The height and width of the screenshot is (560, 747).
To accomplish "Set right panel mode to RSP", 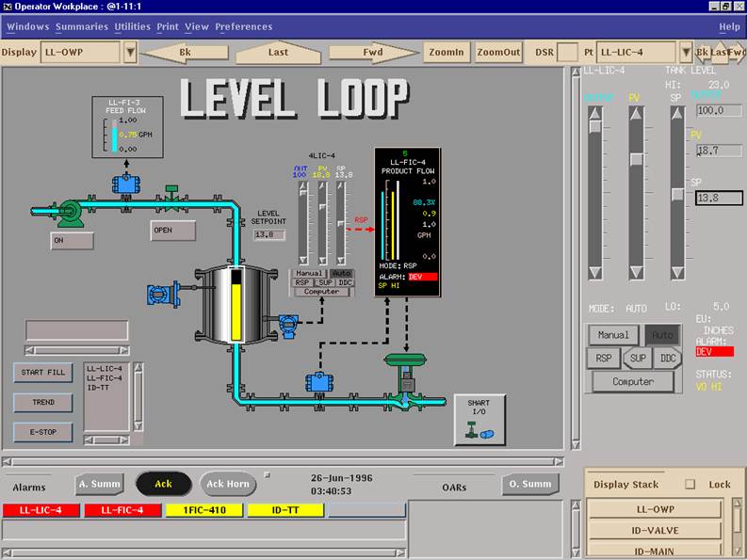I will click(x=603, y=358).
